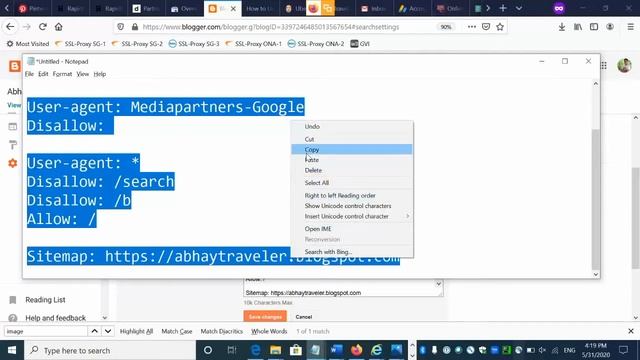
Task: Save page to Pocket icon
Action: (486, 27)
